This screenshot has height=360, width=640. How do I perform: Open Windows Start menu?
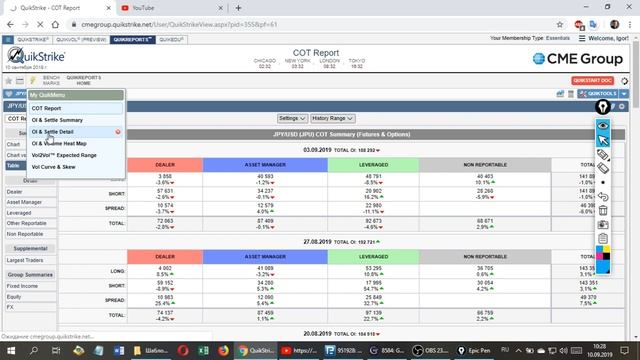point(11,351)
